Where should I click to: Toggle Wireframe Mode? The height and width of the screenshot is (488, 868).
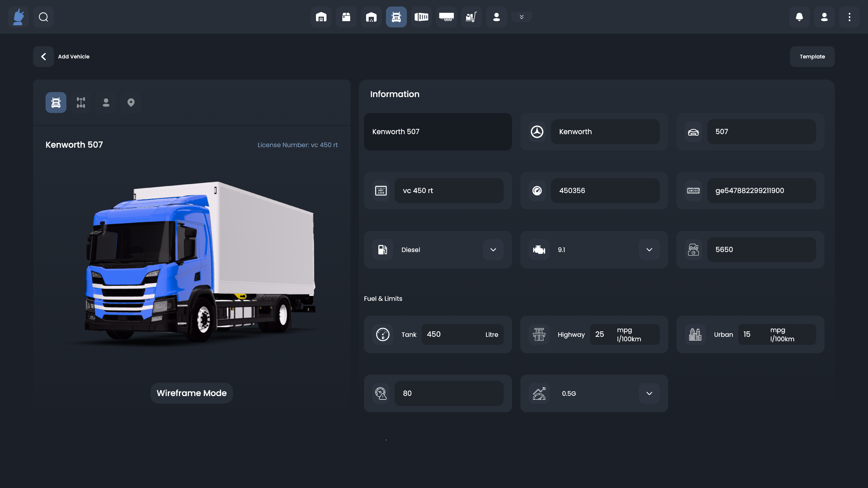tap(192, 393)
